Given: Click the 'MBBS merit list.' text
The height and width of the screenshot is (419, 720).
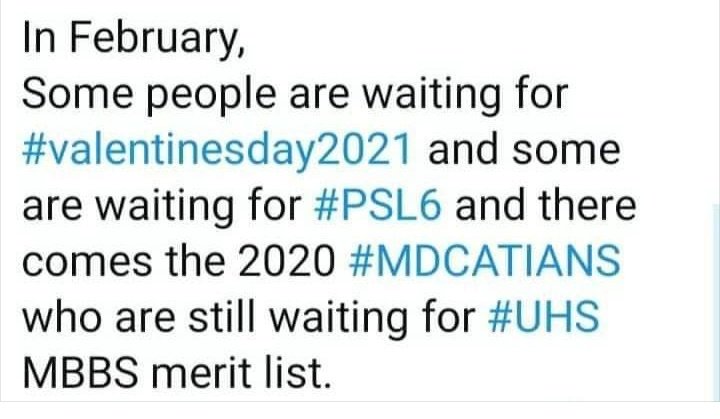Looking at the screenshot, I should [176, 372].
